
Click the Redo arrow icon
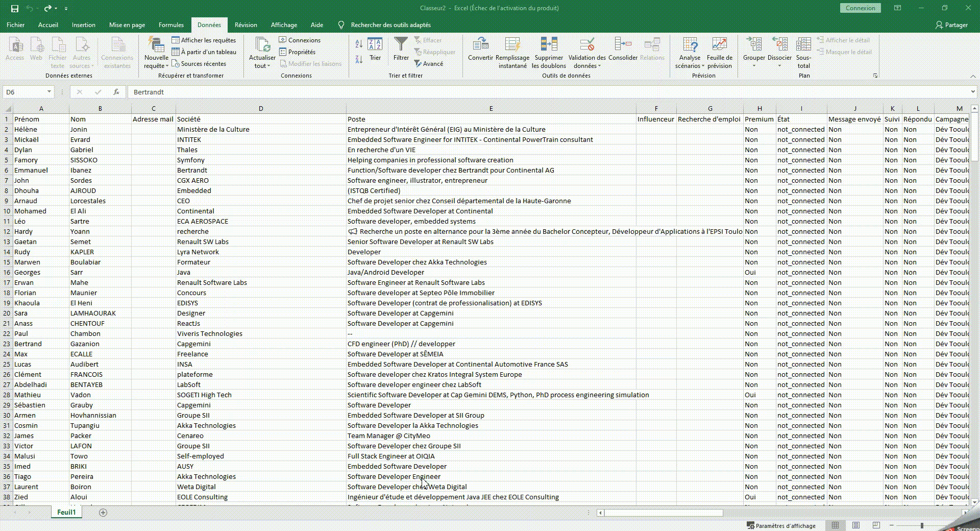pyautogui.click(x=47, y=8)
